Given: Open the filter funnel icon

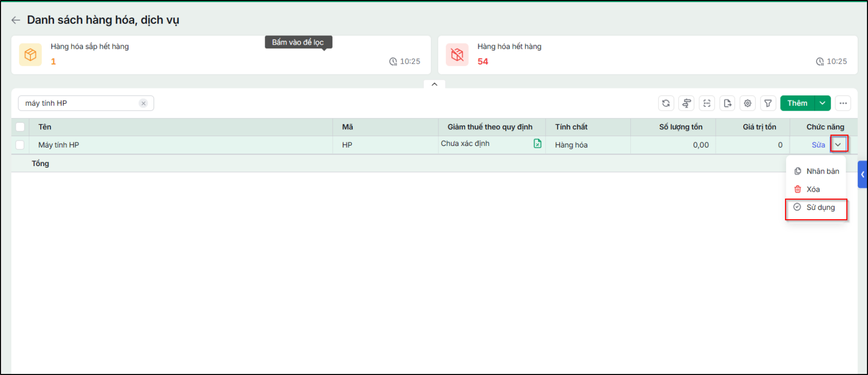Looking at the screenshot, I should tap(768, 103).
